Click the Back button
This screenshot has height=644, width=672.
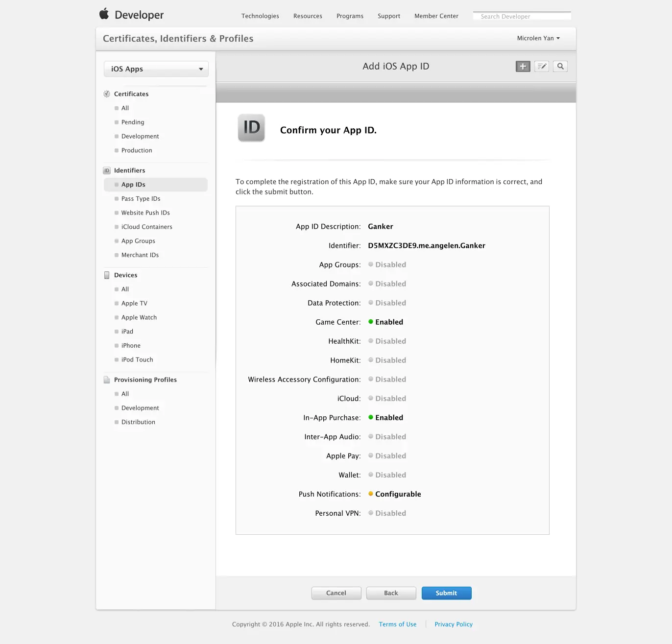coord(391,593)
